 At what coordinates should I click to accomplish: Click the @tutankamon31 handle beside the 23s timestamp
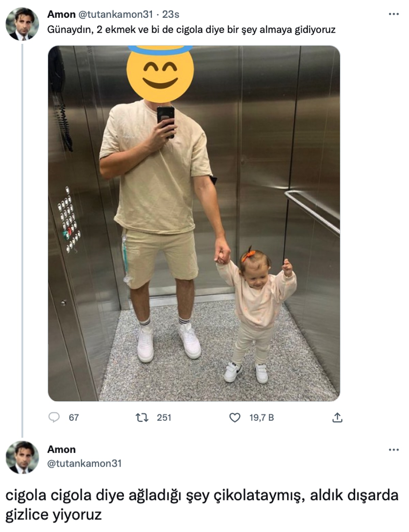click(x=116, y=14)
